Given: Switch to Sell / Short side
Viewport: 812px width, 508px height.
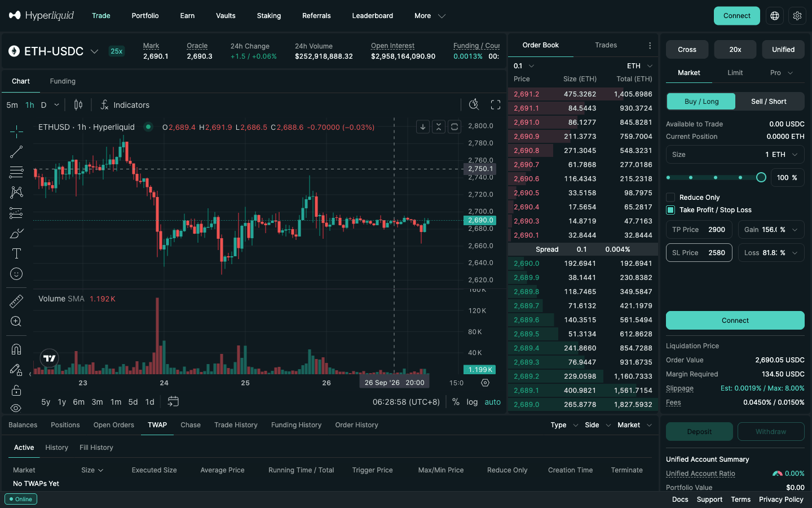Looking at the screenshot, I should click(769, 102).
